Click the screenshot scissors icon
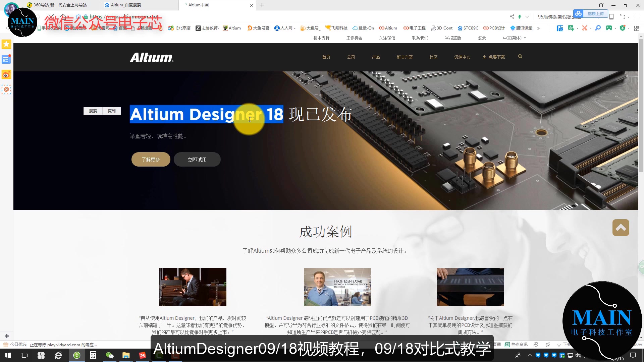The width and height of the screenshot is (644, 362). point(585,28)
